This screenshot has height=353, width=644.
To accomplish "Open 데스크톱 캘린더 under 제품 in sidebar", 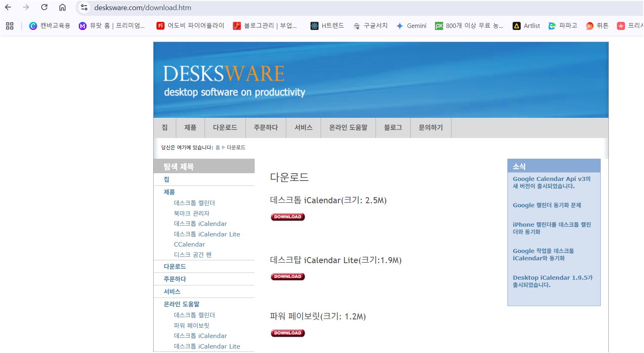I will pyautogui.click(x=194, y=203).
